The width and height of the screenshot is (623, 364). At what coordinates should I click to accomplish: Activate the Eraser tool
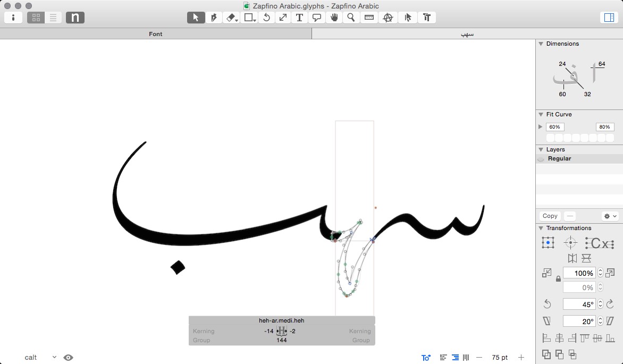tap(231, 17)
